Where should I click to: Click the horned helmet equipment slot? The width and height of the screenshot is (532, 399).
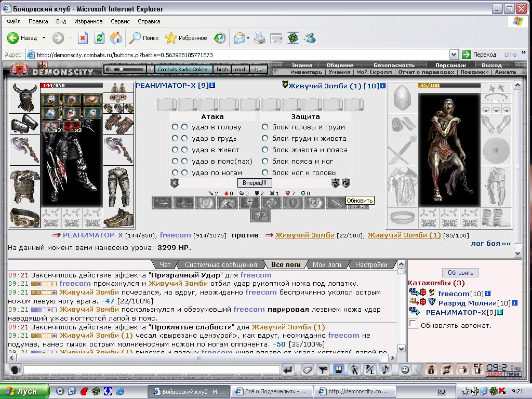(x=25, y=98)
